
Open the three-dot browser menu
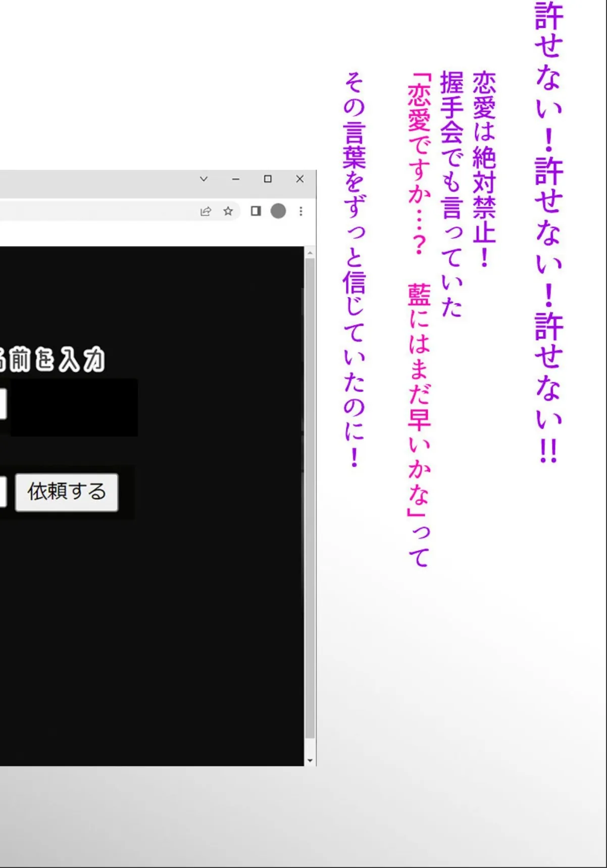pyautogui.click(x=301, y=211)
